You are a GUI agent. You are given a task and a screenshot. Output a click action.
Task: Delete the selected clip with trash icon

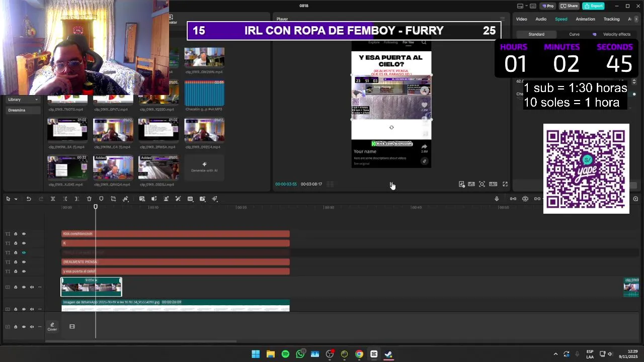(89, 199)
